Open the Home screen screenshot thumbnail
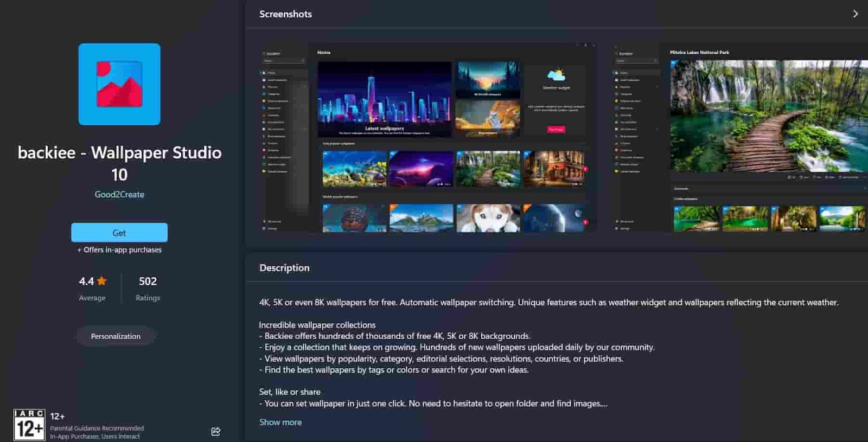 [x=427, y=138]
